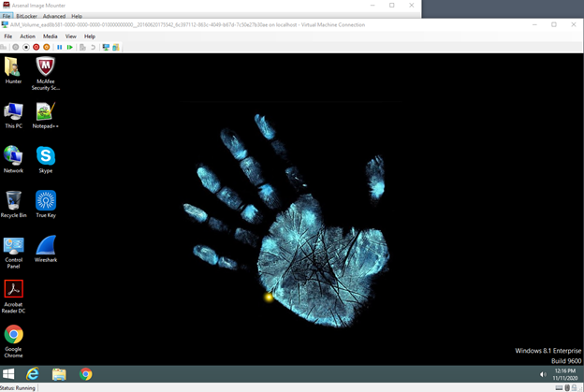Screen dimensions: 584x392
Task: Click the Ctrl+Alt+Del toolbar icon
Action: (x=4, y=48)
